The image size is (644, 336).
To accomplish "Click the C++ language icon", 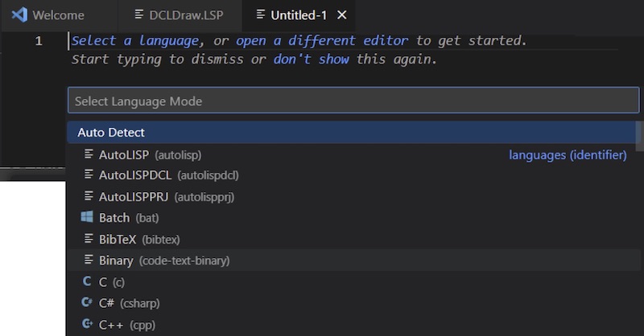I will click(87, 324).
